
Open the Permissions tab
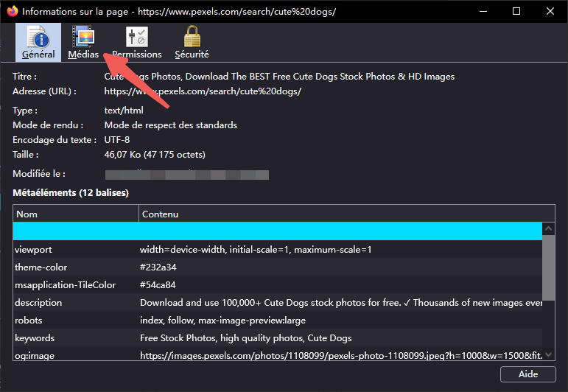(x=136, y=42)
